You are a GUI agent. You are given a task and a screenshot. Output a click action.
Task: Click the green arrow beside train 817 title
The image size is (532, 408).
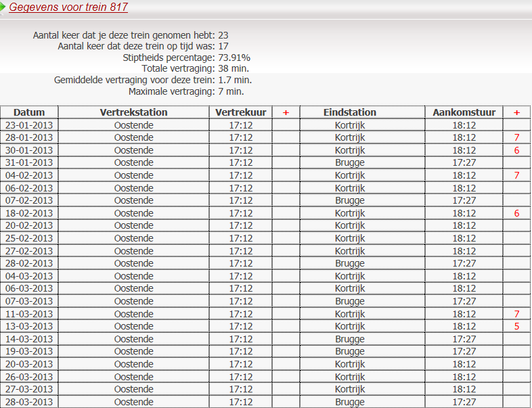(x=3, y=7)
